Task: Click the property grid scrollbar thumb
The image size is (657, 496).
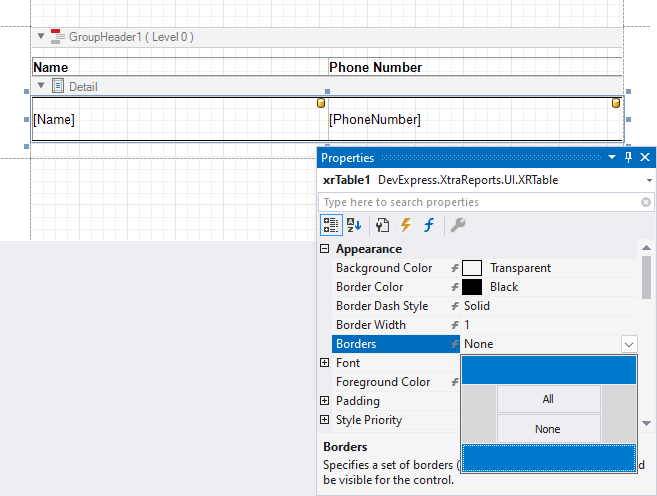Action: point(647,277)
